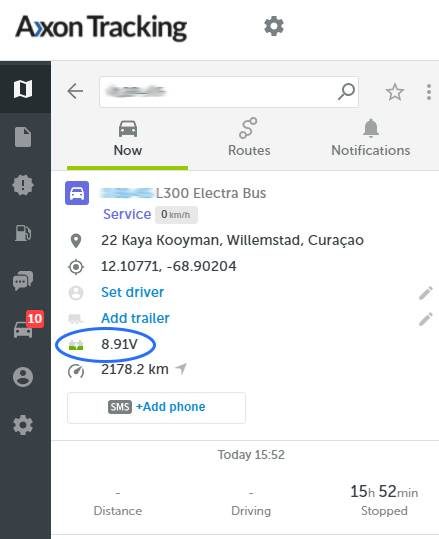The width and height of the screenshot is (439, 539).
Task: Click the Add trailer link
Action: tap(135, 318)
